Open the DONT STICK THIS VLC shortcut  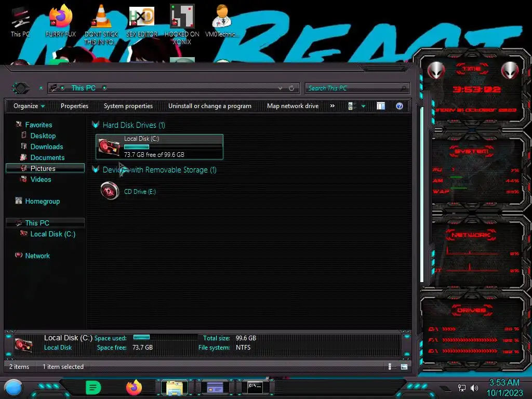pyautogui.click(x=101, y=25)
